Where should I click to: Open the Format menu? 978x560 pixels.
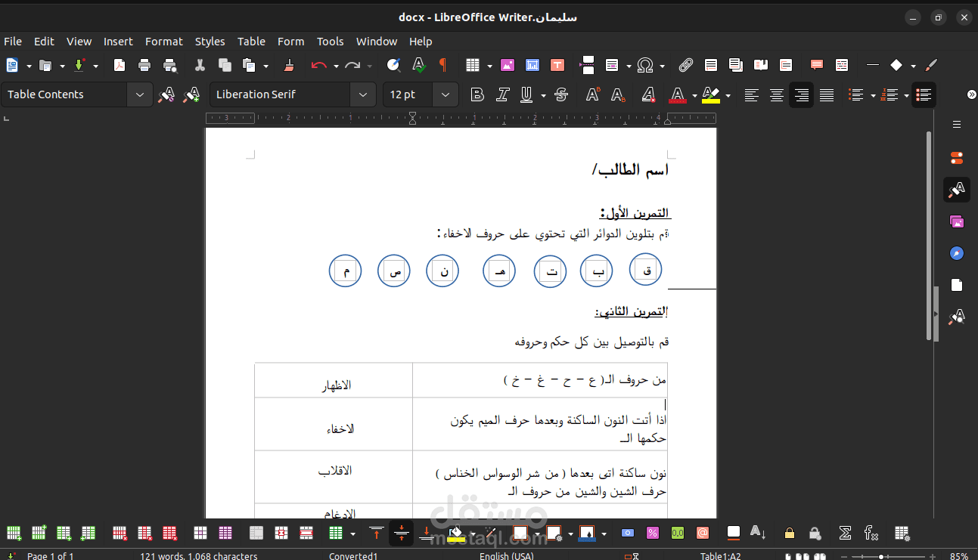click(164, 42)
